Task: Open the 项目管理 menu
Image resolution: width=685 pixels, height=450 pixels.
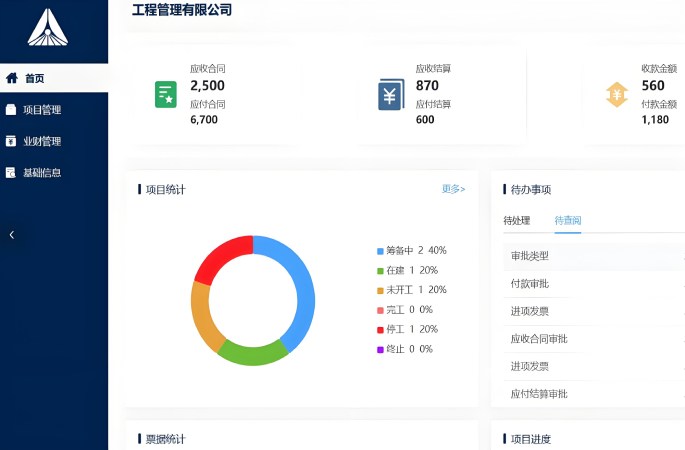Action: coord(42,110)
